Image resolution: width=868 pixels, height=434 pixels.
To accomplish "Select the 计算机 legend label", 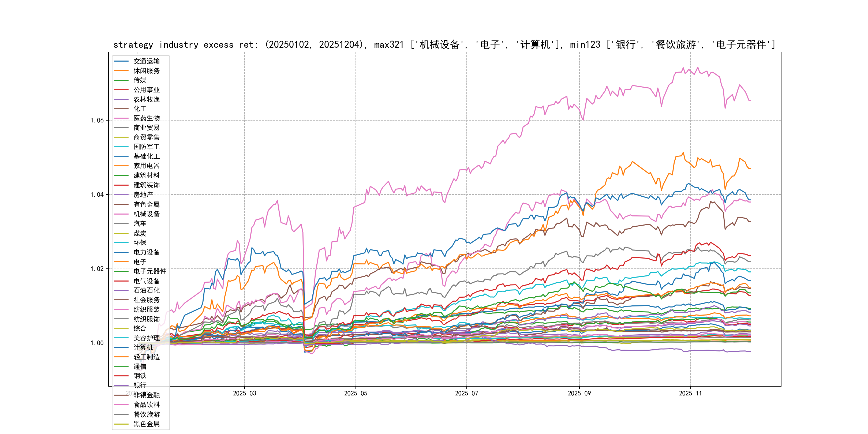I will coord(143,347).
